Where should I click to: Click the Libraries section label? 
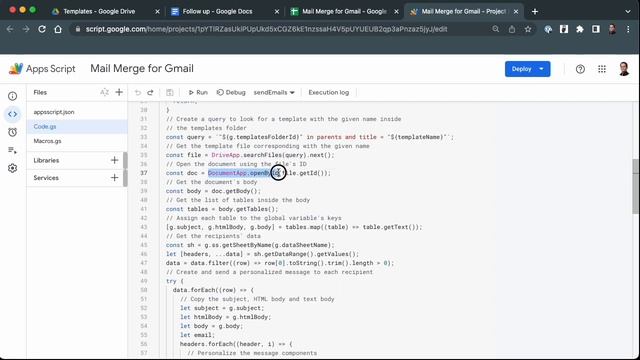click(46, 160)
